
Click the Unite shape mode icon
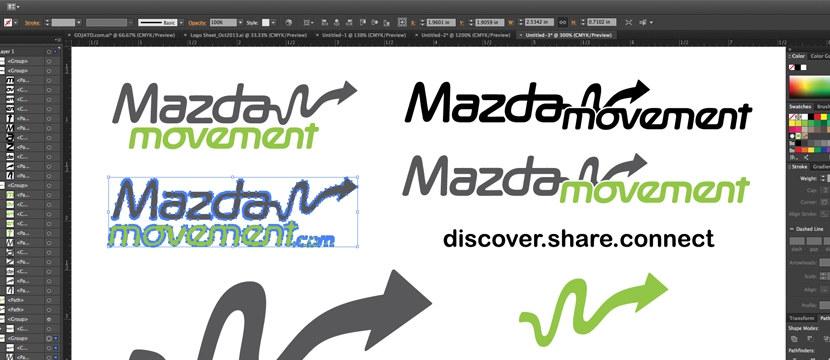click(x=794, y=339)
